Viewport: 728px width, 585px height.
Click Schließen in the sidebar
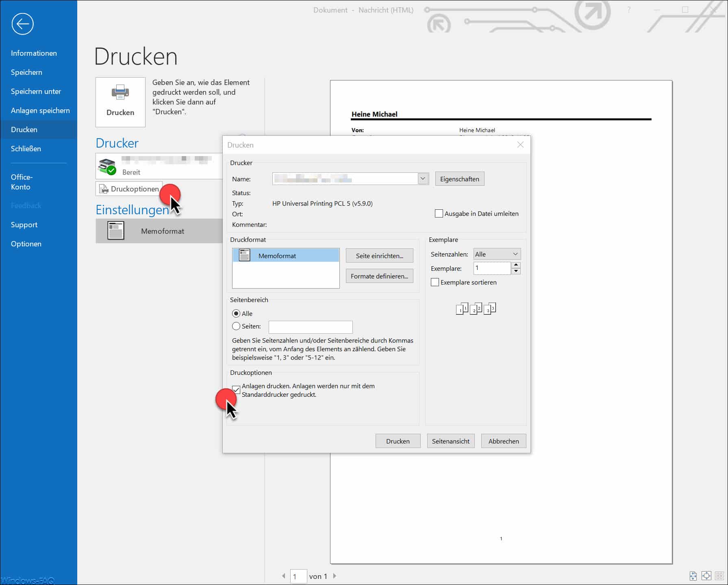click(26, 149)
